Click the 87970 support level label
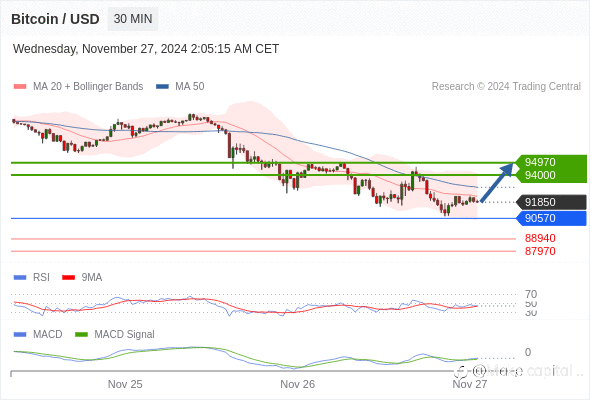The width and height of the screenshot is (590, 400). pyautogui.click(x=540, y=251)
